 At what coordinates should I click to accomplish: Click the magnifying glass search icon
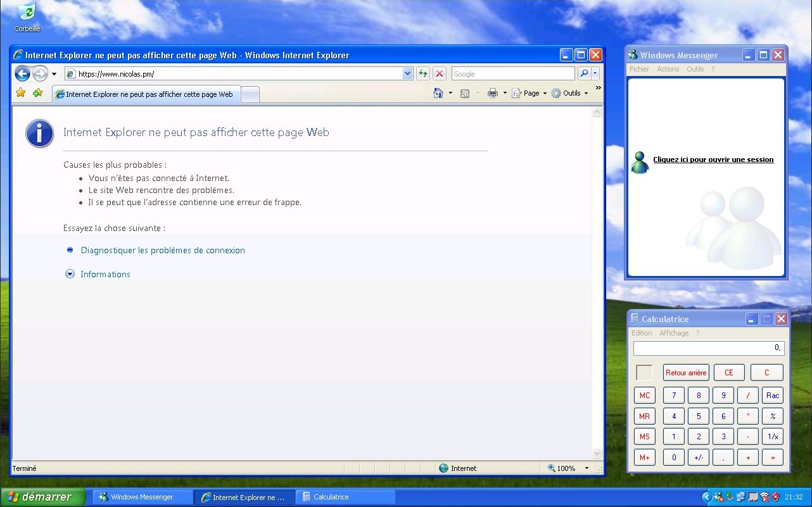(584, 73)
